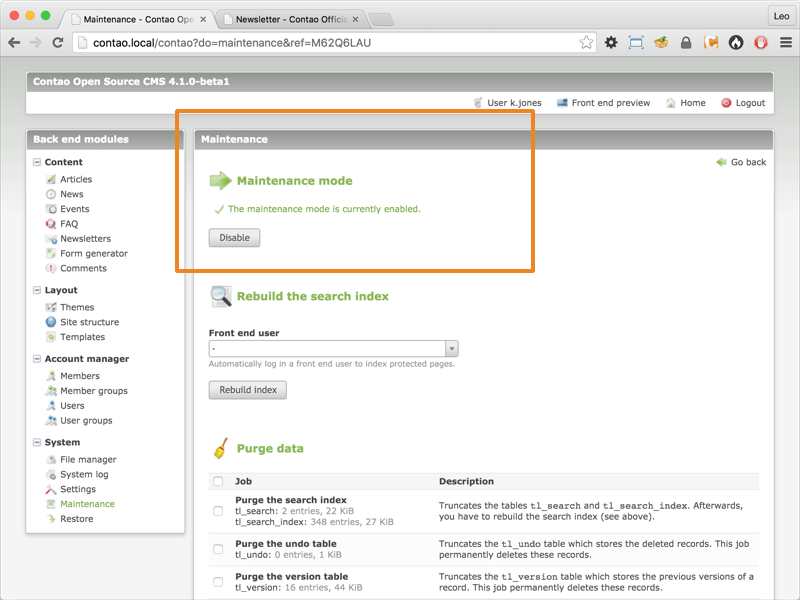Image resolution: width=800 pixels, height=600 pixels.
Task: Check the Purge the undo table job
Action: click(x=218, y=549)
